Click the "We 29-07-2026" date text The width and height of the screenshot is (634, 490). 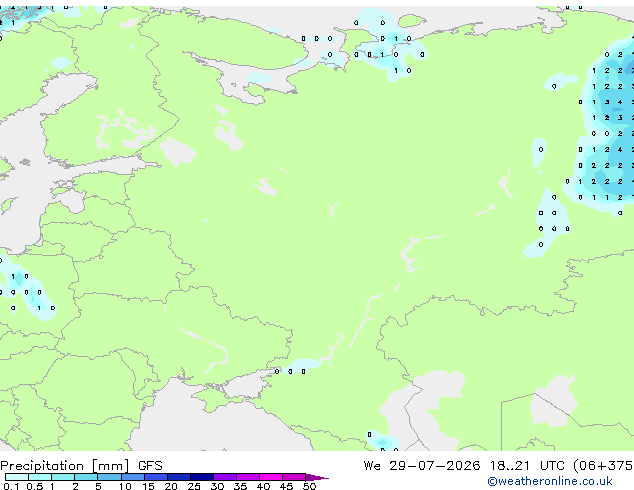coord(422,466)
